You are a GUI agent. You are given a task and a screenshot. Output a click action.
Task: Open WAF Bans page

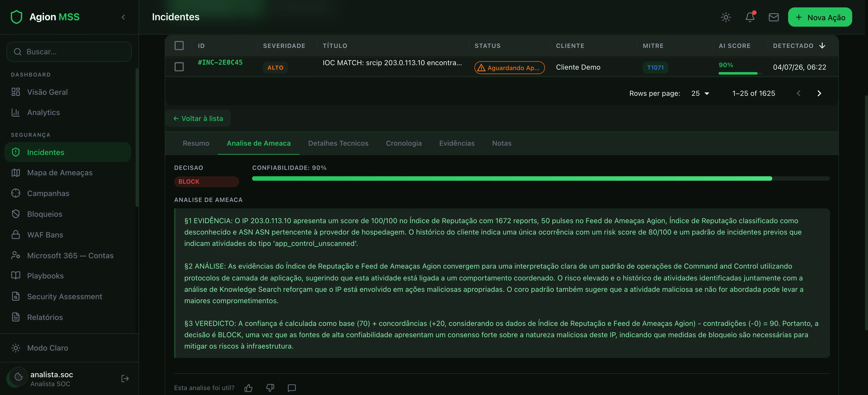pyautogui.click(x=67, y=235)
